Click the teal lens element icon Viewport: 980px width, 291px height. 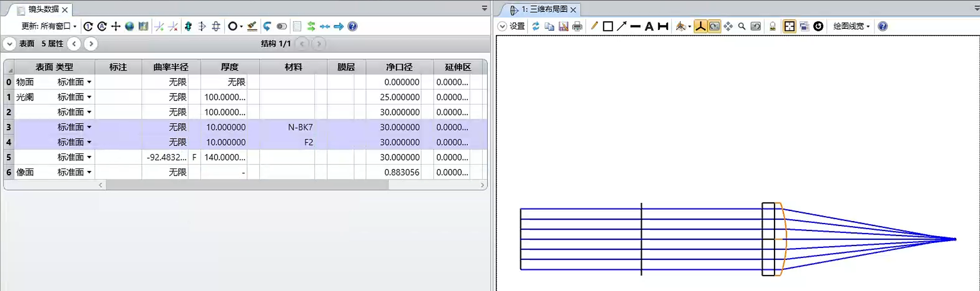pyautogui.click(x=188, y=26)
